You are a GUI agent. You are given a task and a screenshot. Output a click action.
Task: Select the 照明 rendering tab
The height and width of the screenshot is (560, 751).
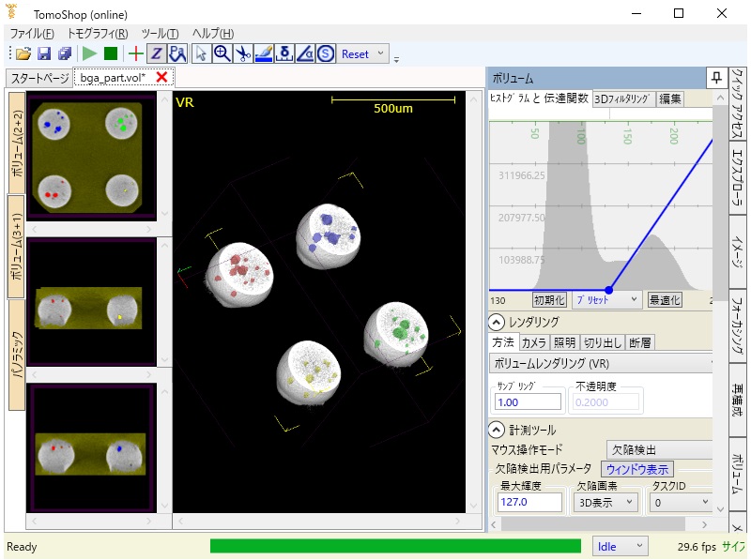[564, 342]
